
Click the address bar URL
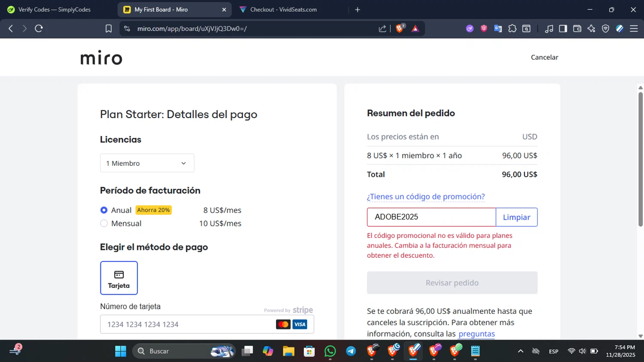[x=192, y=28]
